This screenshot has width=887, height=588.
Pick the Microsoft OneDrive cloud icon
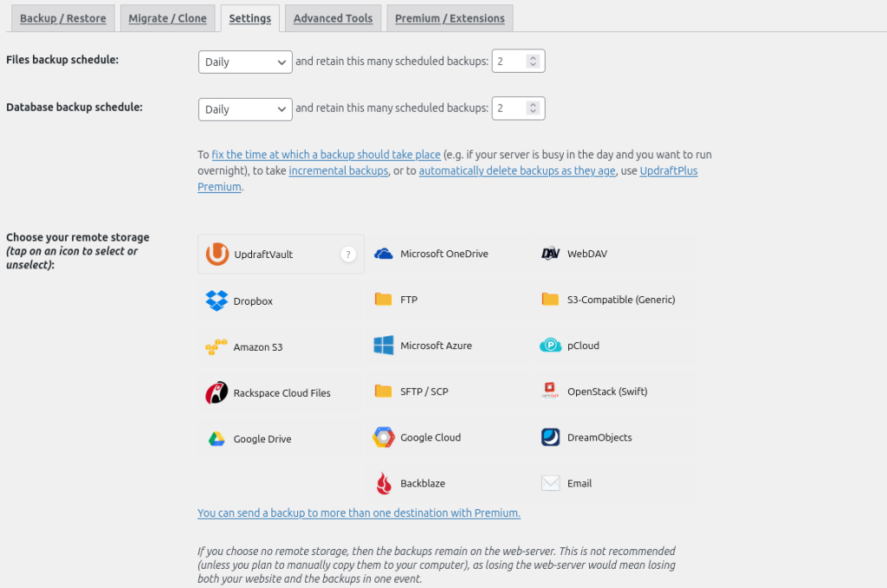384,254
